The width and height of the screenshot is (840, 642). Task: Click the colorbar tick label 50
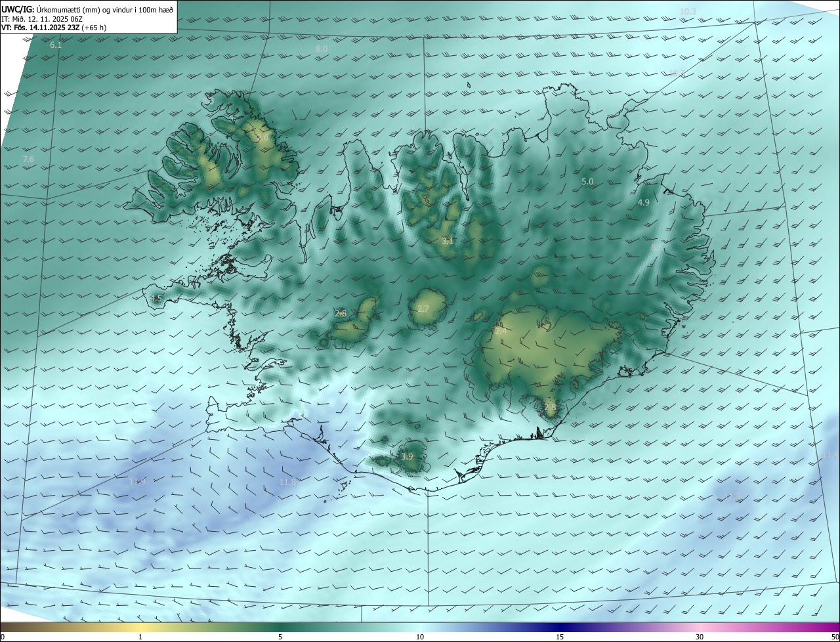835,637
